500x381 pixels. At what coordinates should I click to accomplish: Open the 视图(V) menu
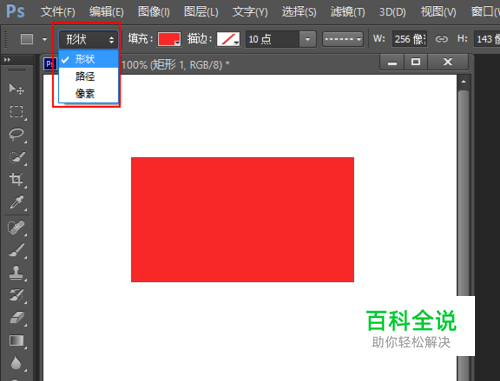(439, 12)
